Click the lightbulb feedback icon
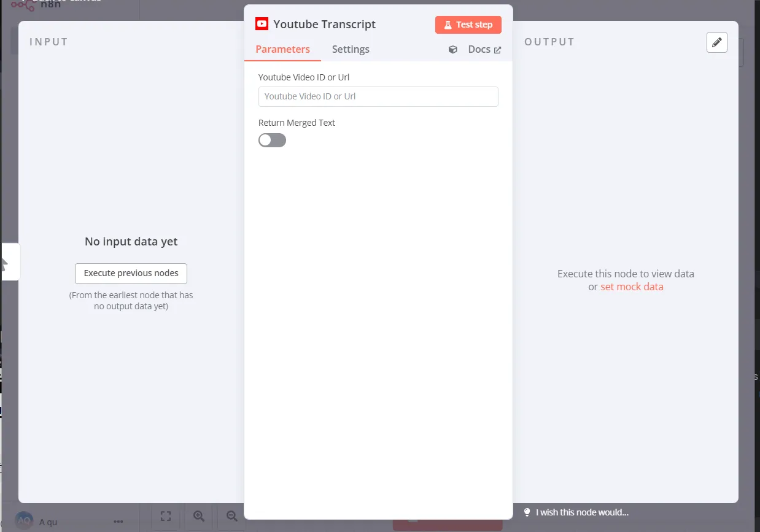Image resolution: width=760 pixels, height=532 pixels. coord(527,512)
